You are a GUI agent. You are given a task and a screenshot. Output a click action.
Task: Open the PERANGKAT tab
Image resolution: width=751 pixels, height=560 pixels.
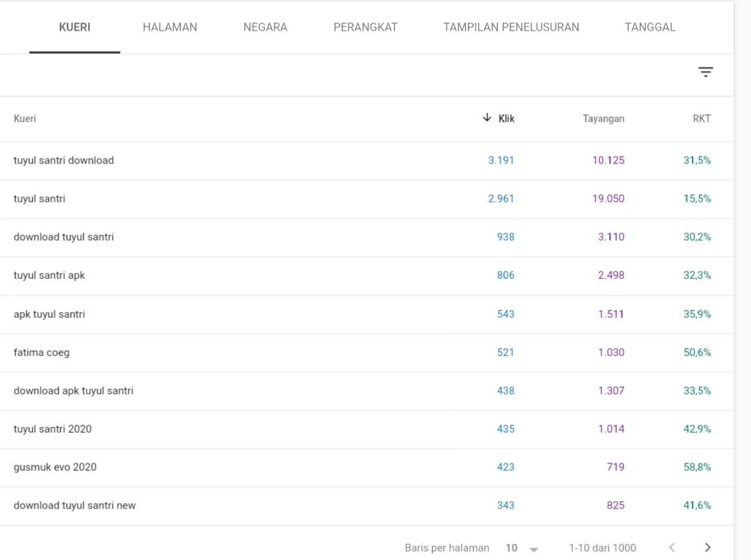click(x=366, y=27)
